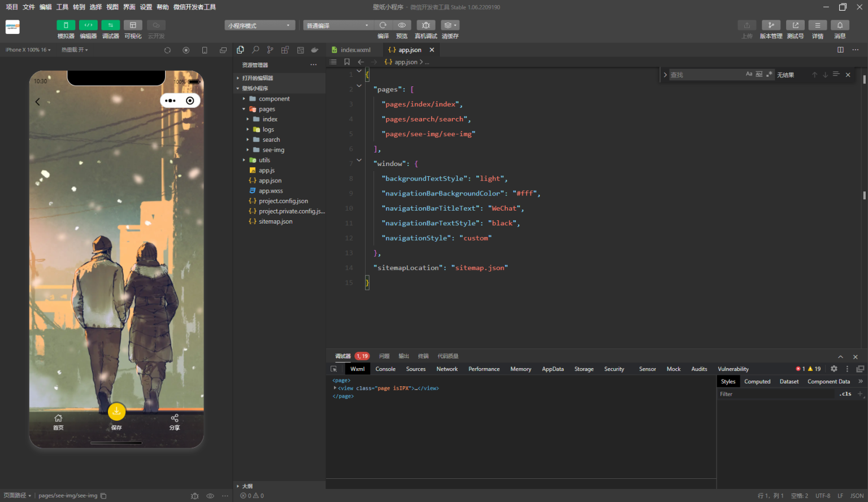Click the preview (预览) eye icon
Screen dimensions: 868x502
point(402,25)
